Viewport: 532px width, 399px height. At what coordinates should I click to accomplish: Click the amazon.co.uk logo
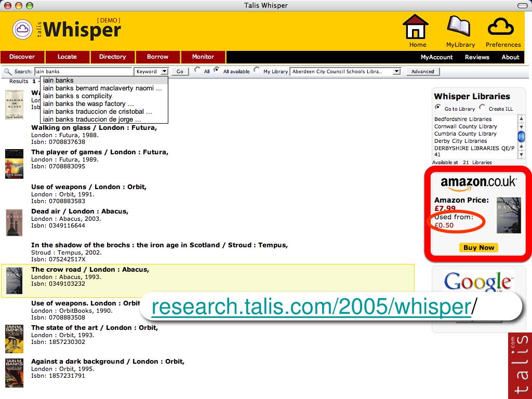[478, 183]
